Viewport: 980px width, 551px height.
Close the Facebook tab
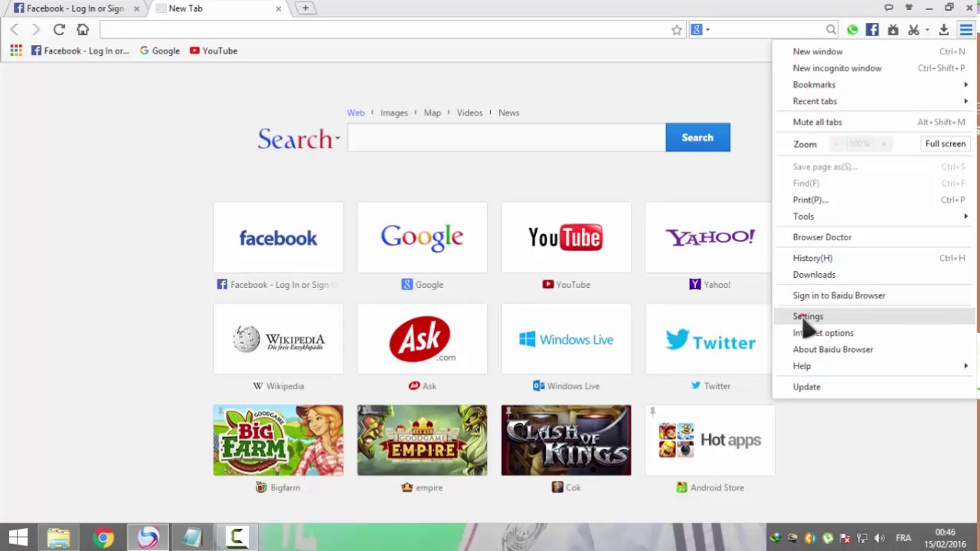(x=136, y=8)
